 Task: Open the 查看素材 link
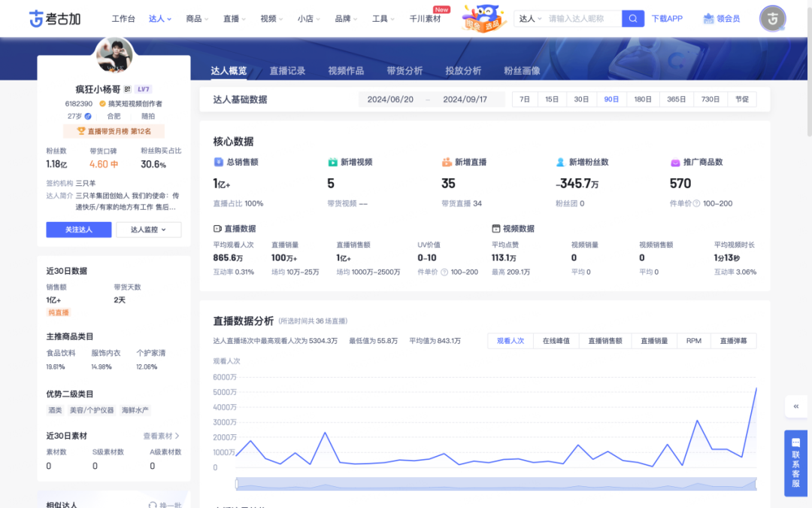[161, 436]
